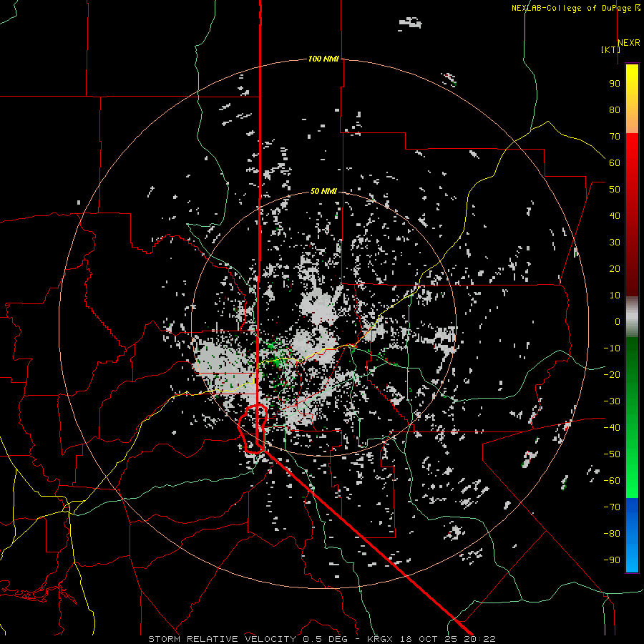Click the -40 scale label
Image resolution: width=644 pixels, height=644 pixels.
point(612,428)
